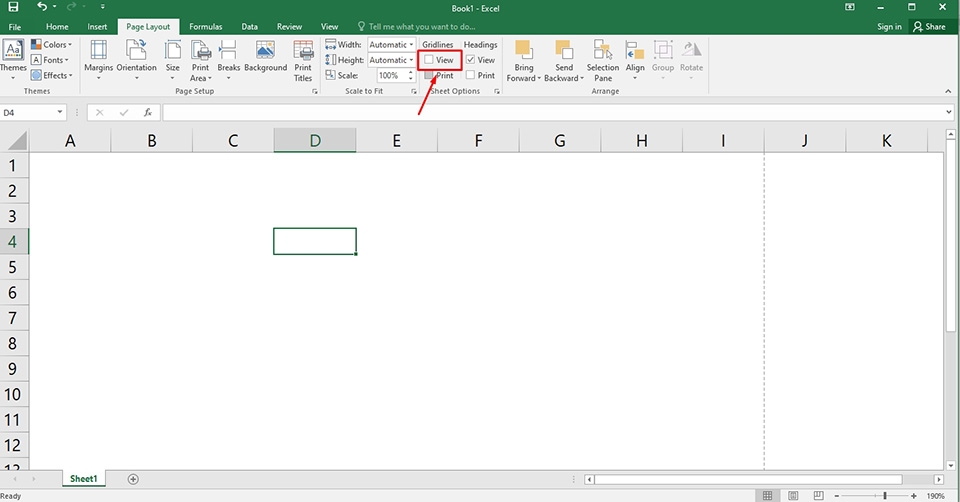Viewport: 960px width, 502px height.
Task: Click the Share button
Action: 929,27
